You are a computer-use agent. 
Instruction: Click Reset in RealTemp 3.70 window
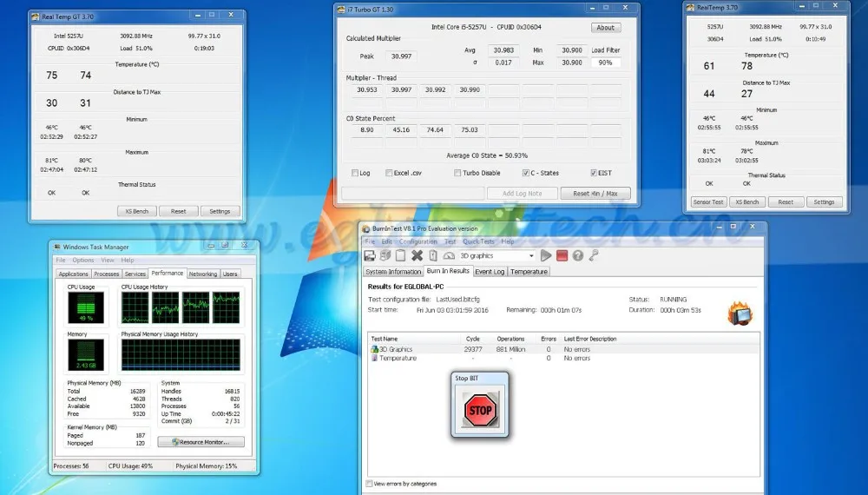pyautogui.click(x=786, y=202)
